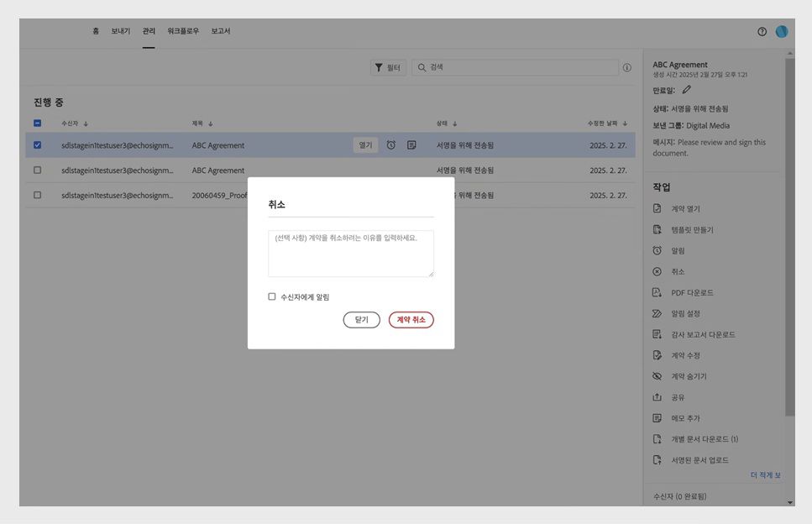The height and width of the screenshot is (524, 812).
Task: Open the user profile avatar
Action: [x=782, y=32]
